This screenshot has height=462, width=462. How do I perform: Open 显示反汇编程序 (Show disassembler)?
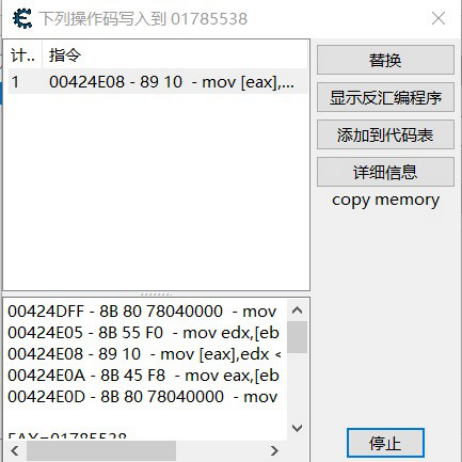[385, 97]
